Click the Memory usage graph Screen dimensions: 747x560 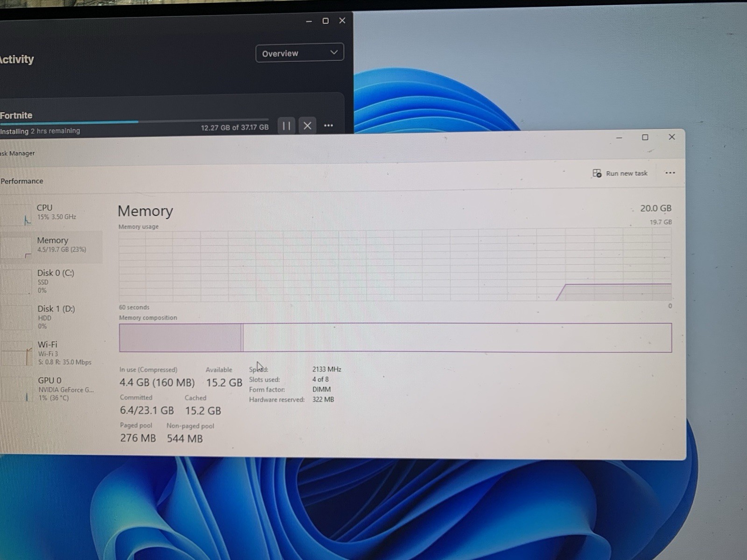(x=395, y=265)
